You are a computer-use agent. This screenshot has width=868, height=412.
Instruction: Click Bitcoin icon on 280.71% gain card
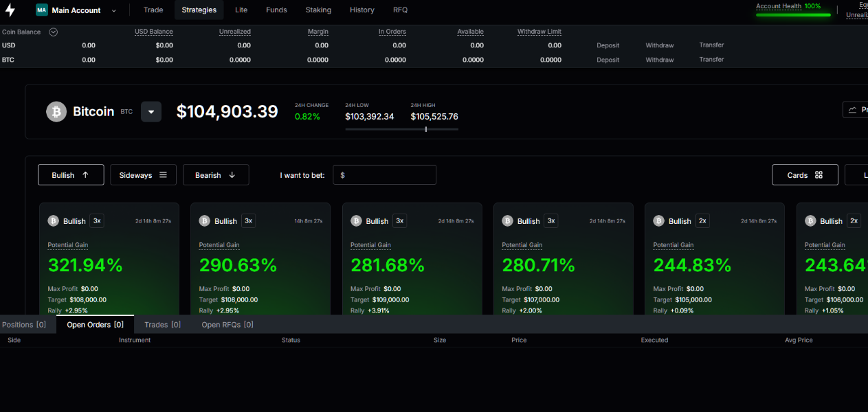click(507, 221)
